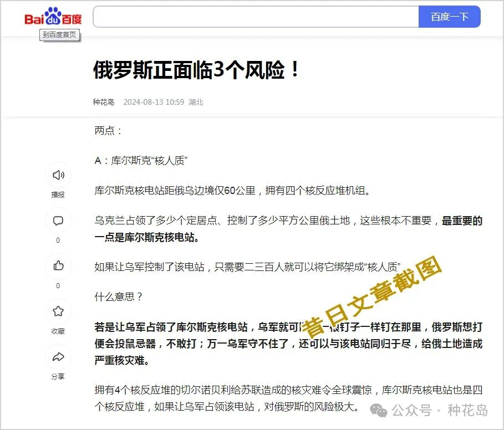
Task: Open the comment bubble icon in sidebar
Action: click(x=58, y=221)
